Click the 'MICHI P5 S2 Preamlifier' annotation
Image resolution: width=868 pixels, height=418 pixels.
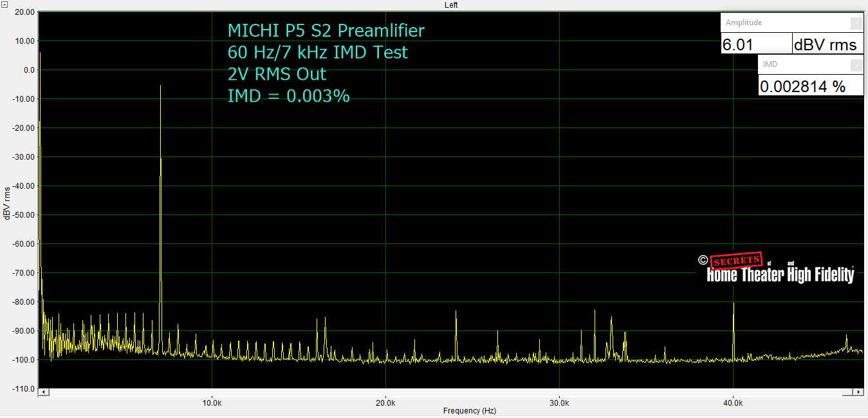click(x=326, y=30)
